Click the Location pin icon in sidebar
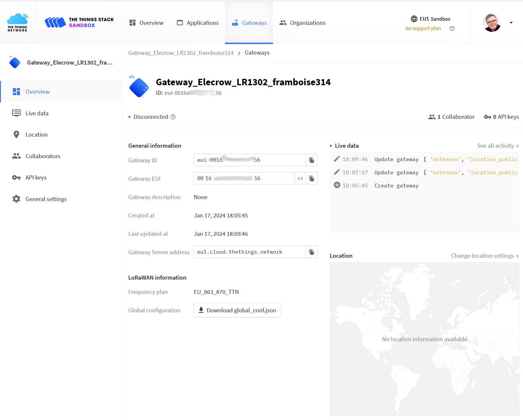 coord(16,135)
